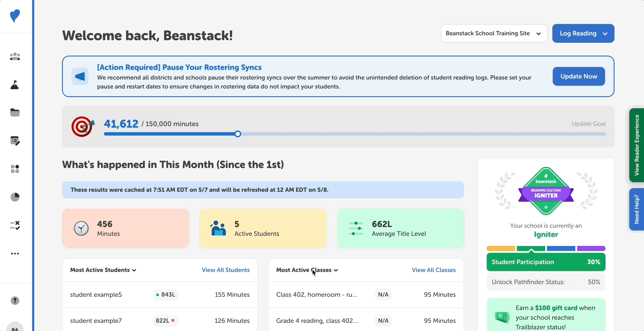Select student example7 row

pyautogui.click(x=160, y=321)
